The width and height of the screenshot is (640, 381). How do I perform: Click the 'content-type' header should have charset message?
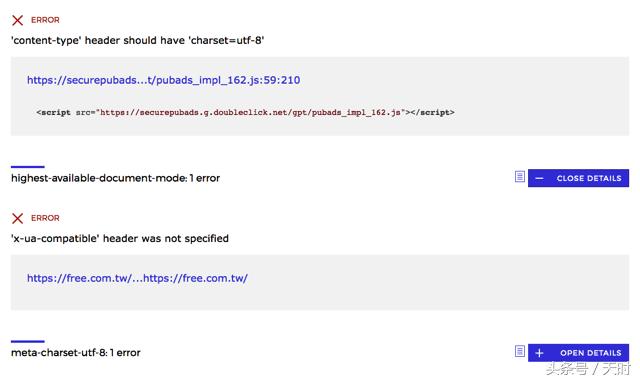pyautogui.click(x=138, y=40)
